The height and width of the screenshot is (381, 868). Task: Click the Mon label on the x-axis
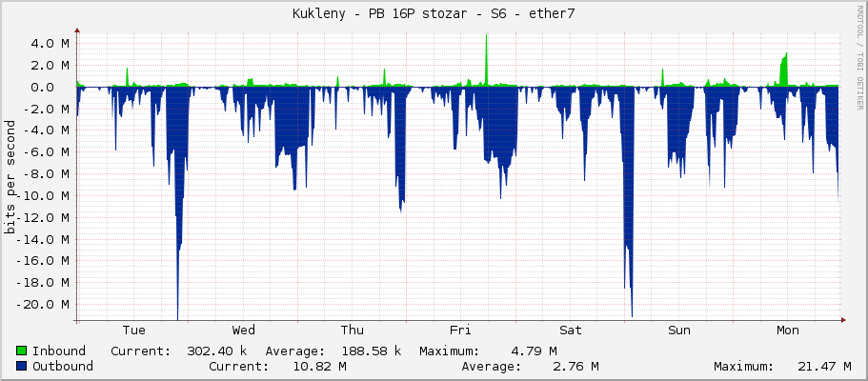788,331
